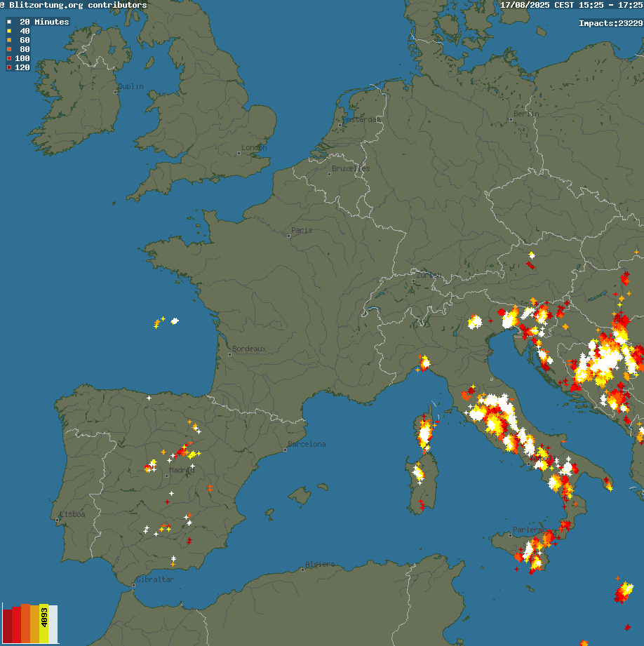The image size is (644, 646).
Task: Select the yellow histogram bar labeled 4093
Action: coord(44,624)
